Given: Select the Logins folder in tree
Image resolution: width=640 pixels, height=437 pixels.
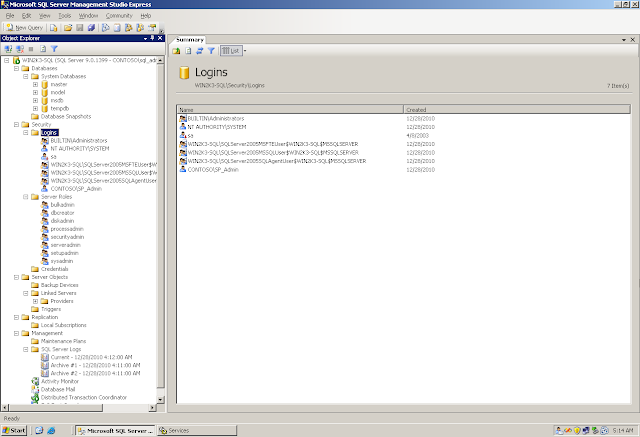Looking at the screenshot, I should (x=49, y=133).
